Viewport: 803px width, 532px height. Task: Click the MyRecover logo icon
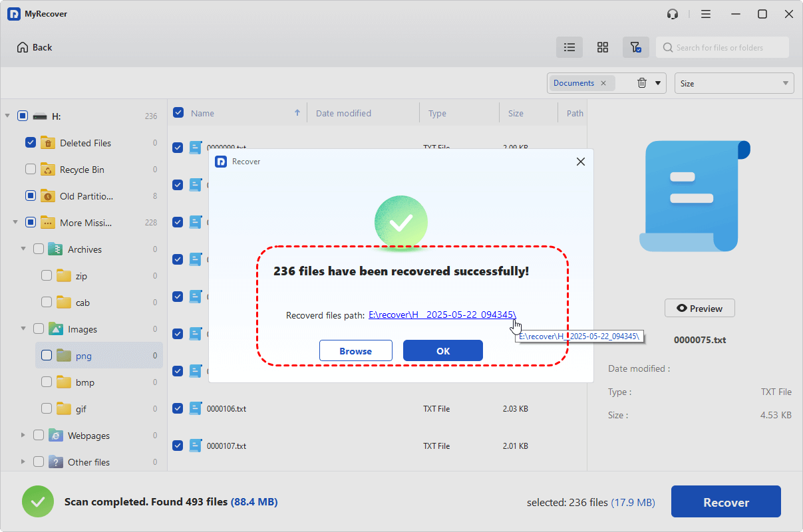point(14,14)
